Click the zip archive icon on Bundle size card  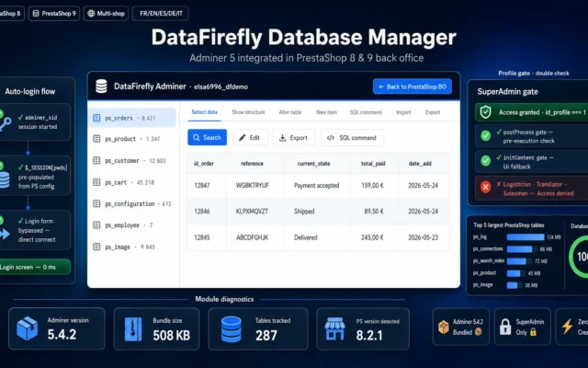click(x=132, y=329)
